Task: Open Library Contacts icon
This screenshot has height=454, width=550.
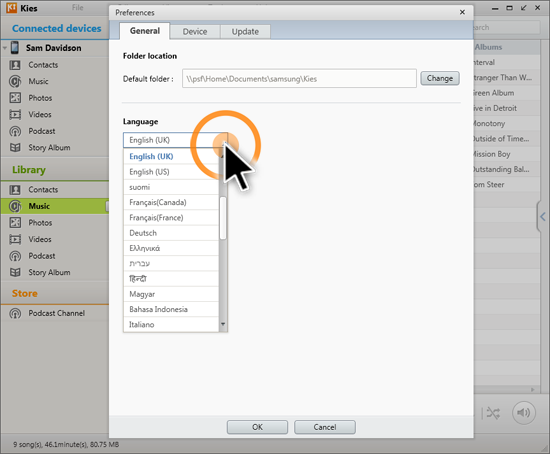Action: coord(15,190)
